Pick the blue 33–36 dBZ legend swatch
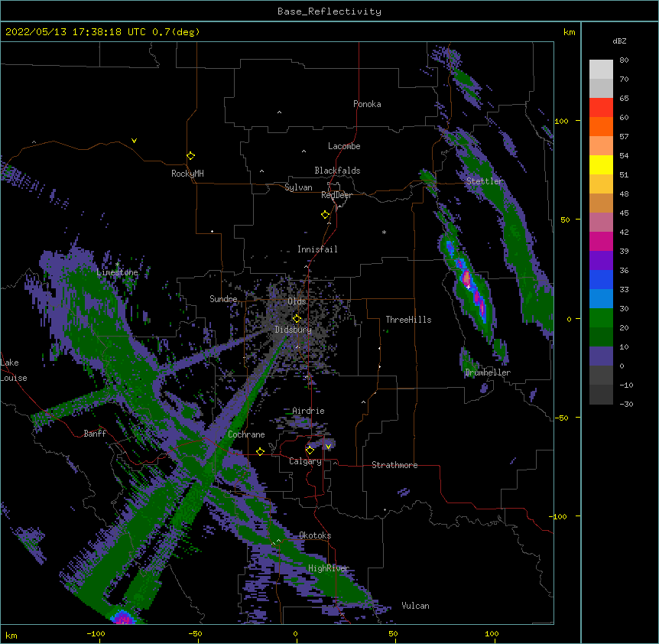659x644 pixels. tap(601, 279)
